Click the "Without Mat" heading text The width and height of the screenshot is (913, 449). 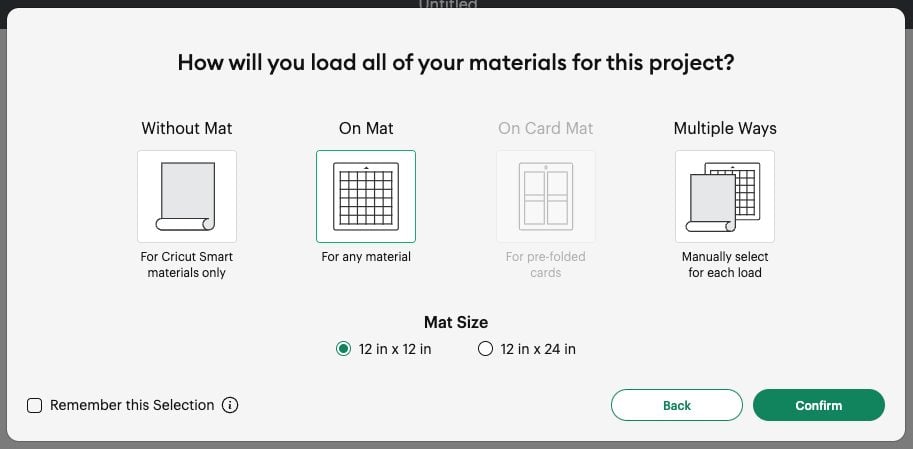187,128
